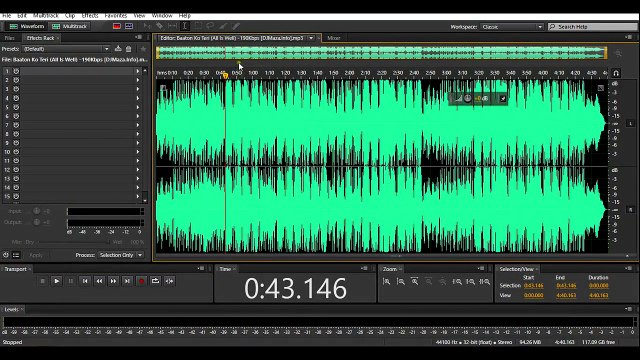Screen dimensions: 640x360
Task: Switch to Waveform editor view
Action: click(x=27, y=27)
